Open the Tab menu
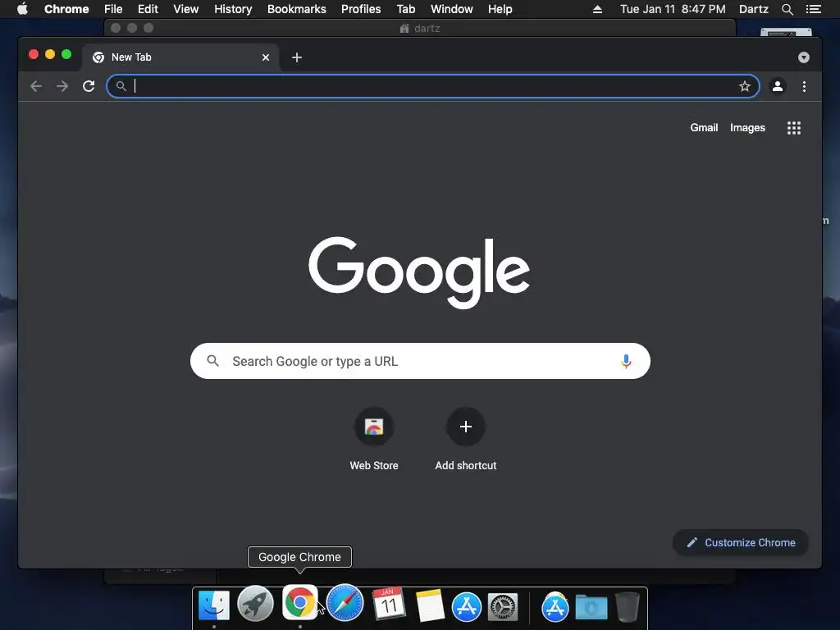This screenshot has width=840, height=630. [405, 9]
